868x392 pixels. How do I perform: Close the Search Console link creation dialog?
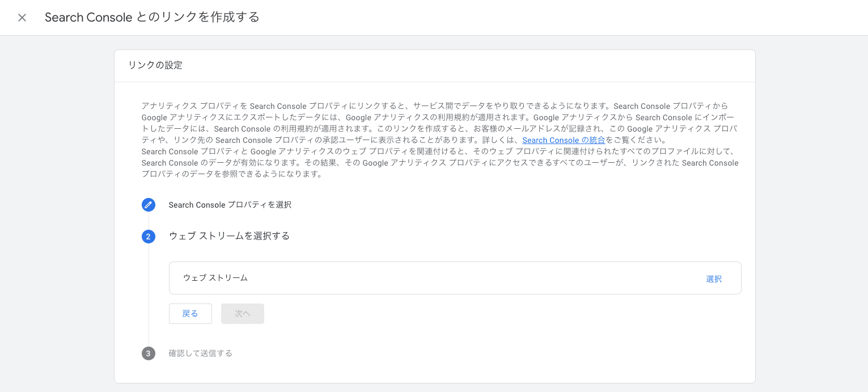pyautogui.click(x=22, y=18)
